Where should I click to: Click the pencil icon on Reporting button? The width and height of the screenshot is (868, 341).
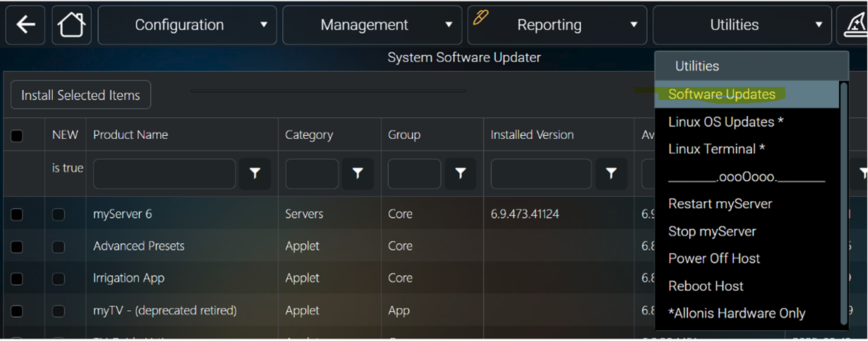click(481, 17)
